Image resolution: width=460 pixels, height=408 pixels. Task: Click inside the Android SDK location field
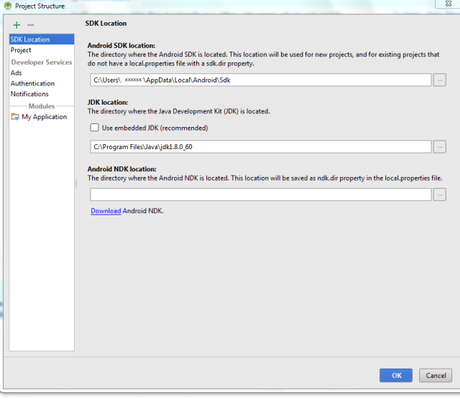(261, 80)
